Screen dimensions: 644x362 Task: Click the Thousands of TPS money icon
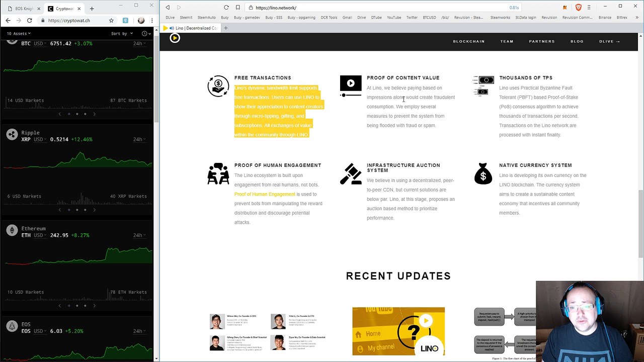pos(484,85)
